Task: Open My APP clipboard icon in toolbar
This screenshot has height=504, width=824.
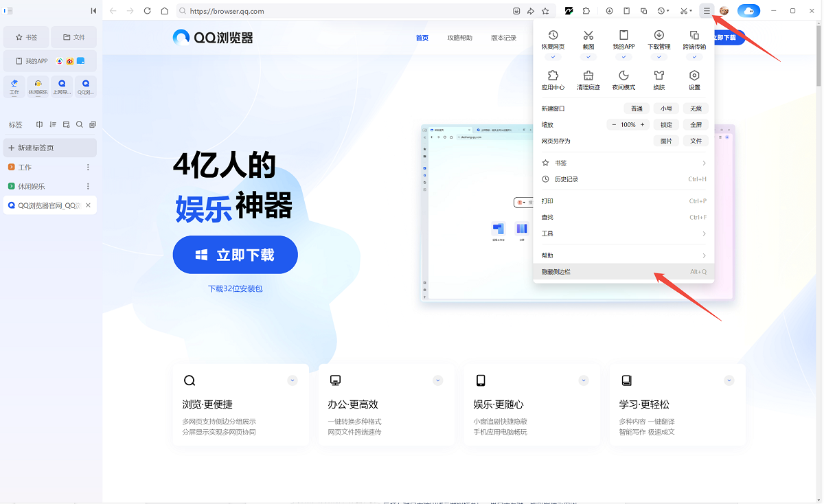Action: 626,11
